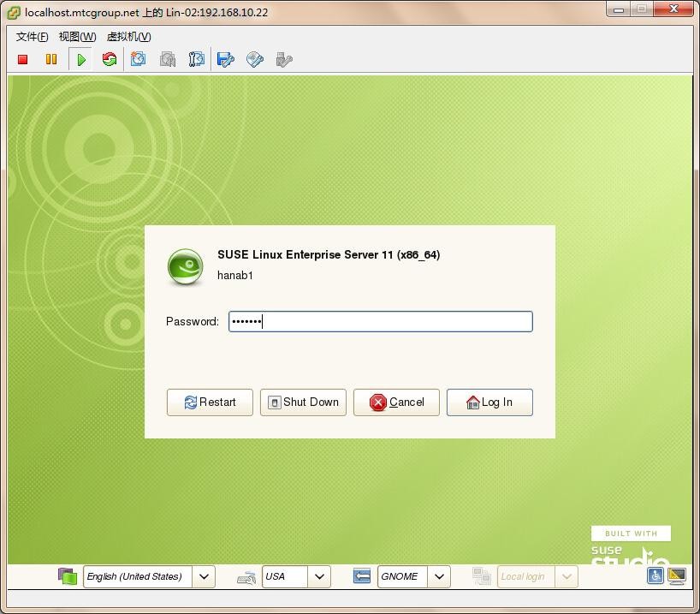Screen dimensions: 700x614
Task: Click the Shut Down button
Action: pyautogui.click(x=303, y=402)
